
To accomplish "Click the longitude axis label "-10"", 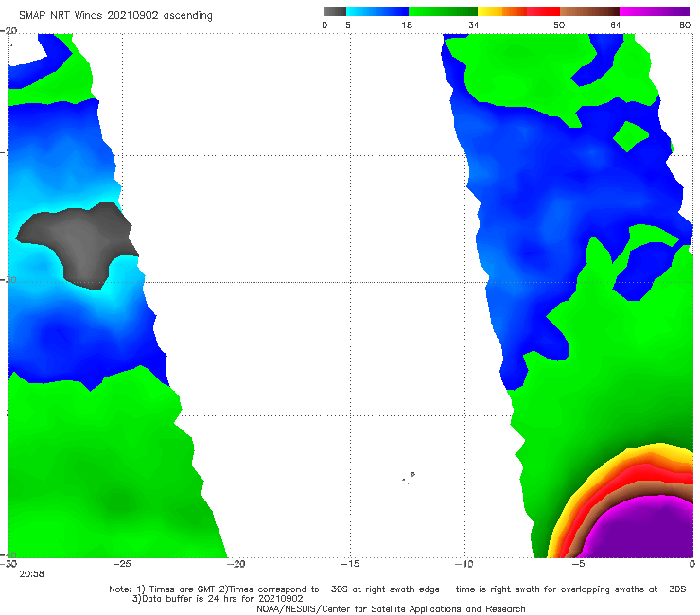I will (x=464, y=564).
